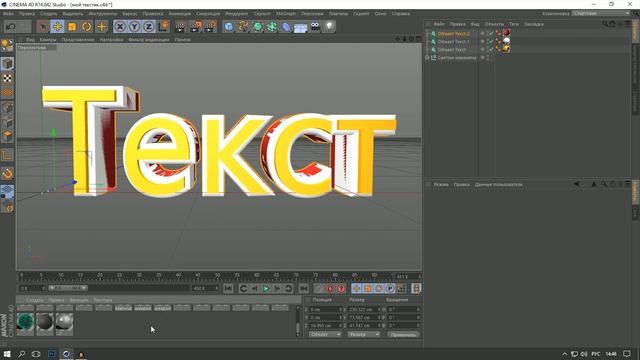Click white material tag on second text object
Viewport: 640px width, 360px height.
point(506,41)
